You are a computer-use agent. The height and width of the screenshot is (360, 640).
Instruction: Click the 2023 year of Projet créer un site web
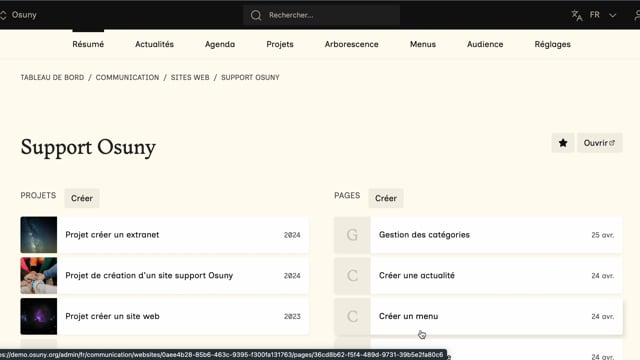[292, 317]
